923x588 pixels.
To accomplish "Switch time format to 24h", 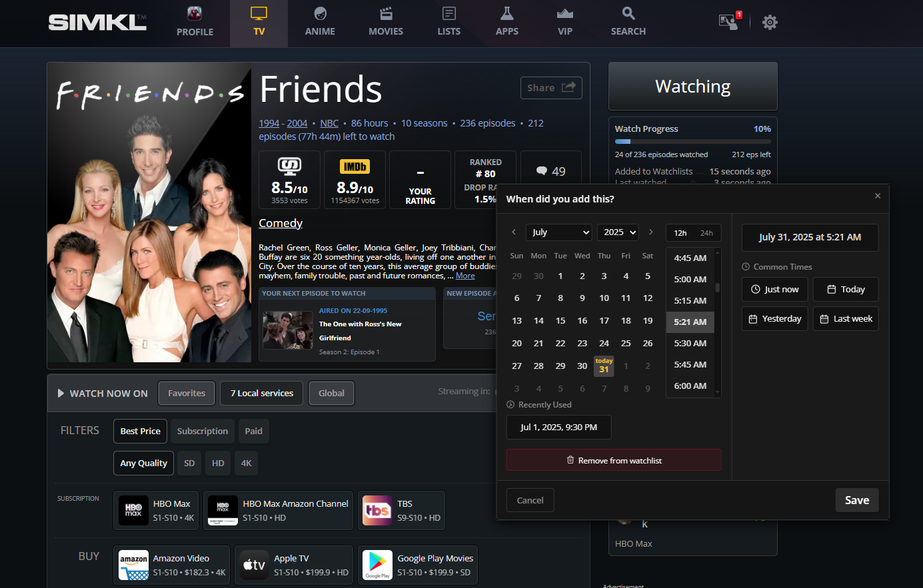I will tap(706, 233).
